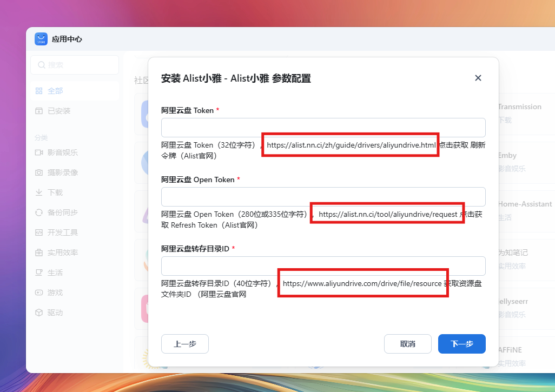Click the dialog title 安装 Alist小雅 参数配置

pos(236,78)
